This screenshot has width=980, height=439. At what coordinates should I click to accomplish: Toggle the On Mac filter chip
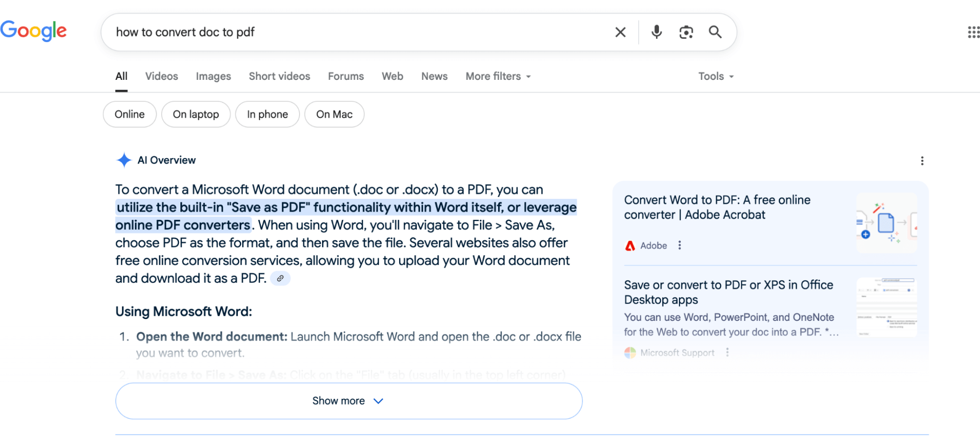click(x=334, y=114)
